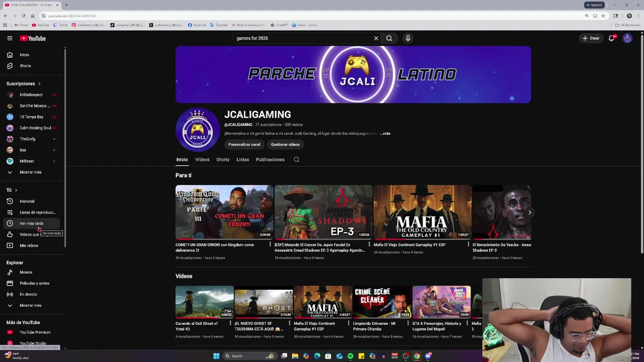Screen dimensions: 644x362
Task: Click Gestionar vídeos button
Action: (x=285, y=144)
